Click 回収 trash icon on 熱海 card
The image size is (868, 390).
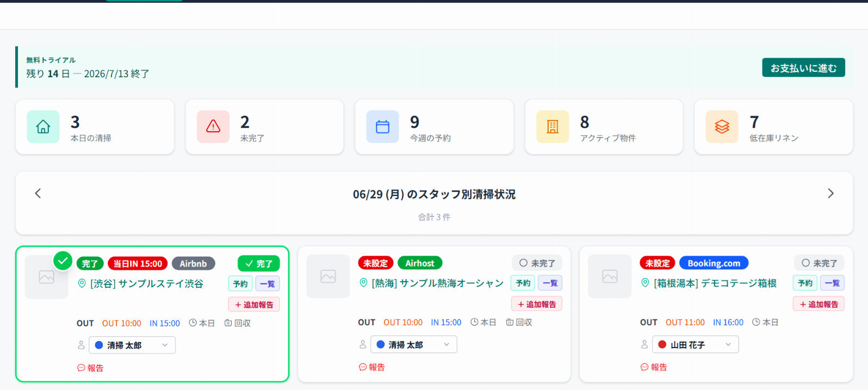click(510, 323)
